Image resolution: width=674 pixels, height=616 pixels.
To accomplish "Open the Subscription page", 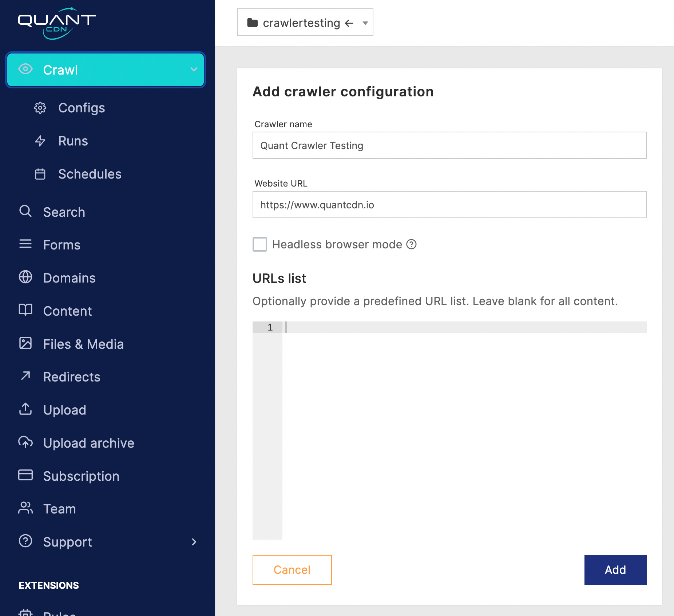I will point(81,476).
